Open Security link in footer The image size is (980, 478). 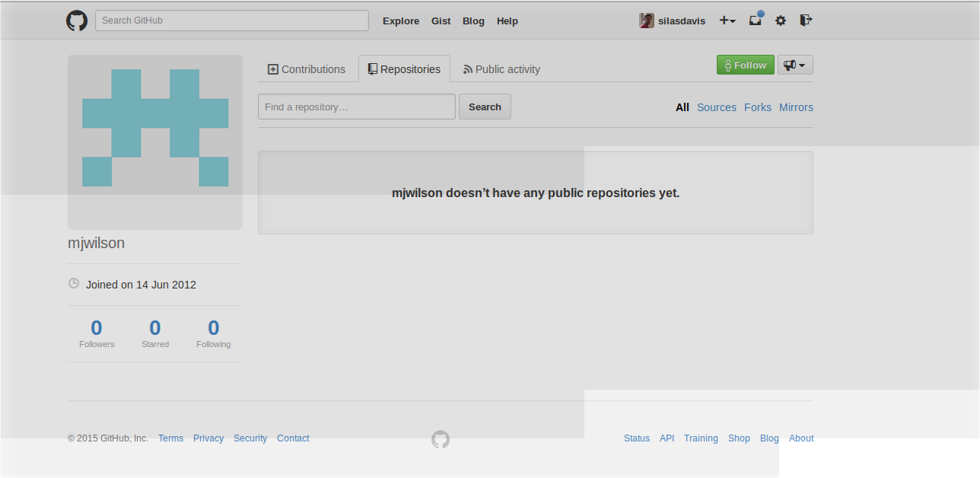click(250, 438)
